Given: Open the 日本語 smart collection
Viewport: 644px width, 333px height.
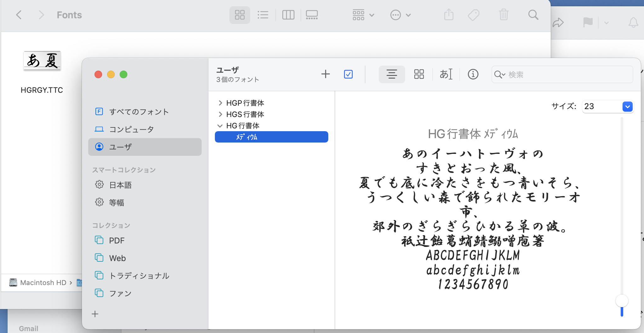Looking at the screenshot, I should tap(120, 185).
